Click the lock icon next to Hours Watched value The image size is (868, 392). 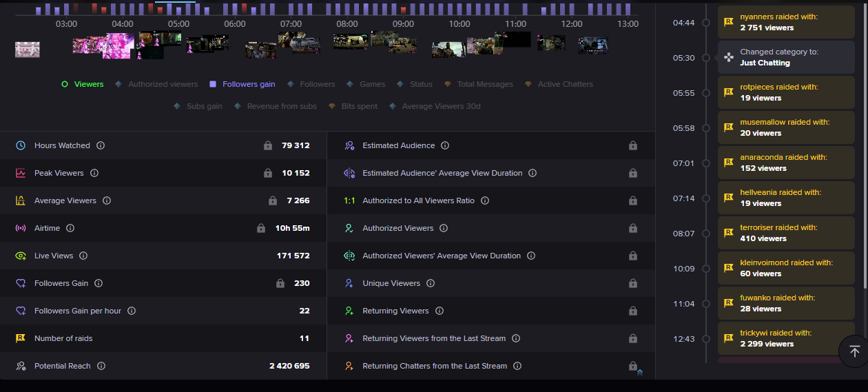[268, 145]
